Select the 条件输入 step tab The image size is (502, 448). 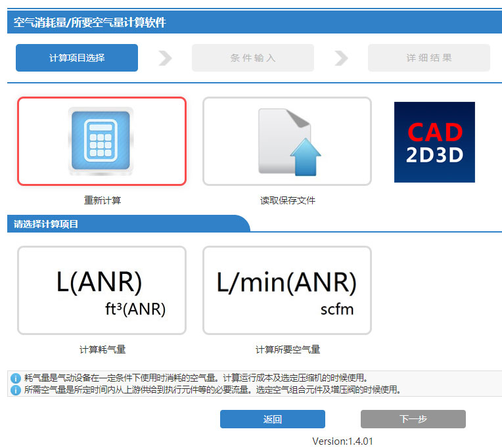[253, 58]
